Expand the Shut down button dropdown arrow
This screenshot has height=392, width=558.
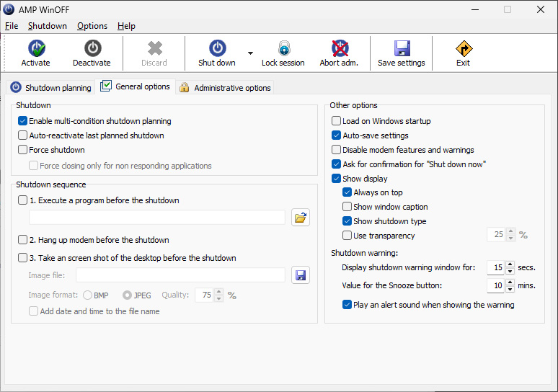click(x=250, y=53)
